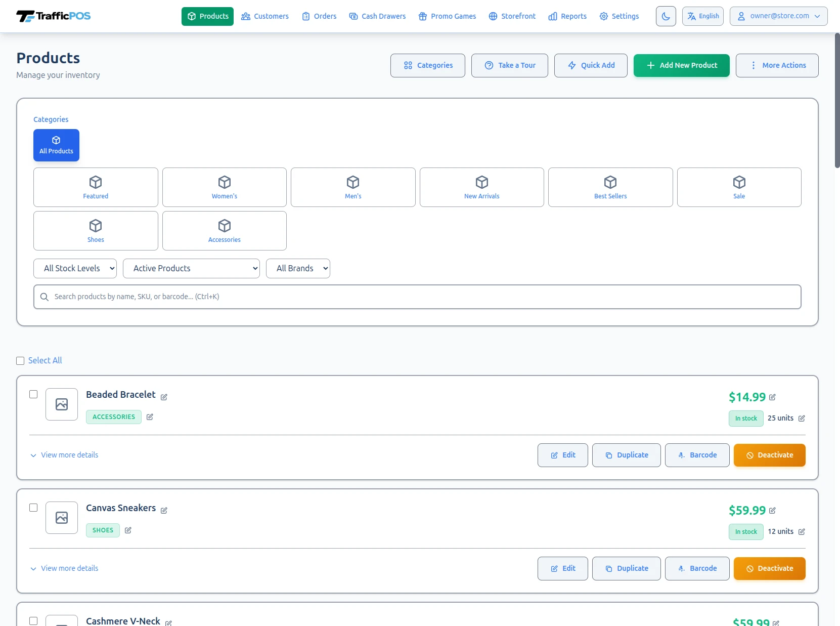Viewport: 840px width, 626px height.
Task: Open the All Brands dropdown
Action: click(x=298, y=269)
